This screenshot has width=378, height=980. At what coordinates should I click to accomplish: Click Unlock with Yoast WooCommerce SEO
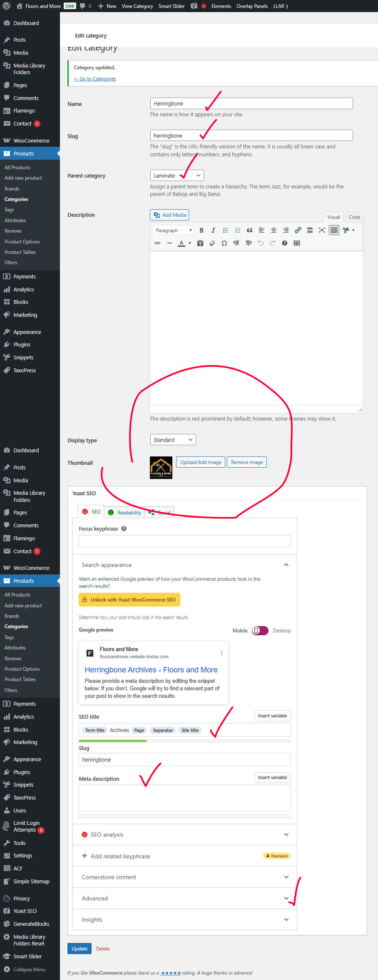point(129,599)
